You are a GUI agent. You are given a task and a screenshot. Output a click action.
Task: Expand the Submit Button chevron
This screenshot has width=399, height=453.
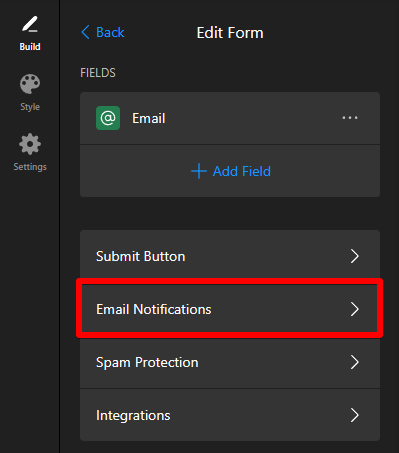coord(354,256)
